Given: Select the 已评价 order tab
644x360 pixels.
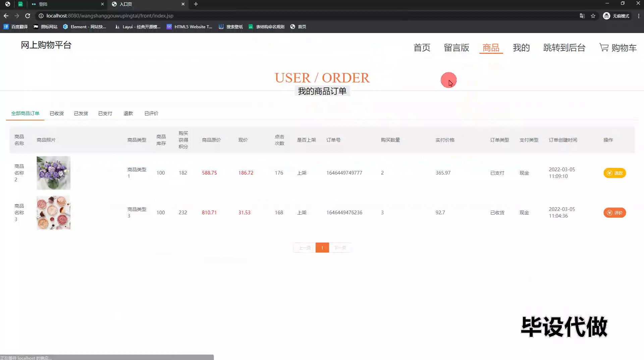Looking at the screenshot, I should pos(151,114).
